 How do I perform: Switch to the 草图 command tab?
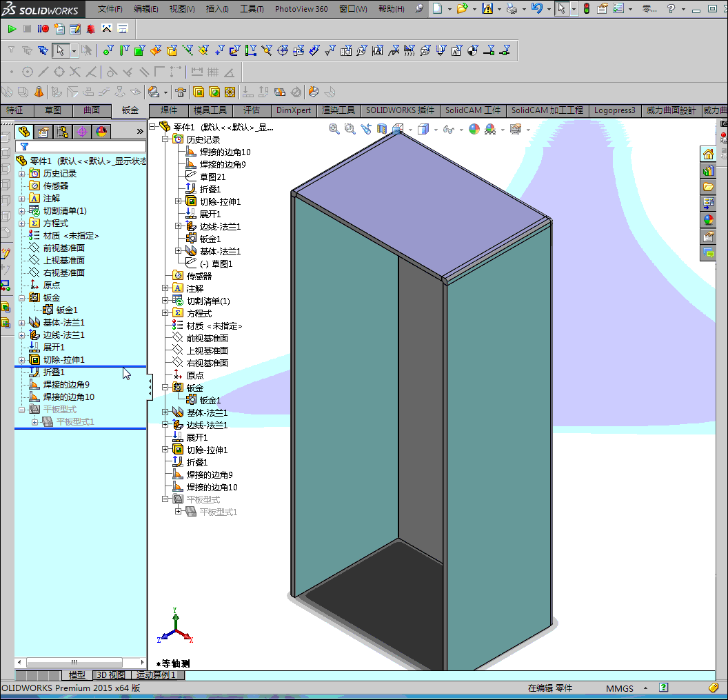[x=53, y=110]
